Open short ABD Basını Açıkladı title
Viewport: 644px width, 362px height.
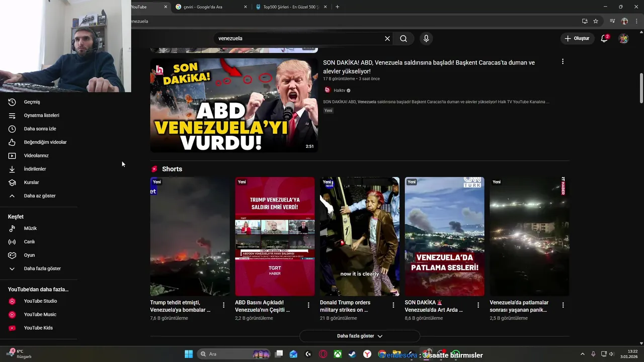(262, 306)
